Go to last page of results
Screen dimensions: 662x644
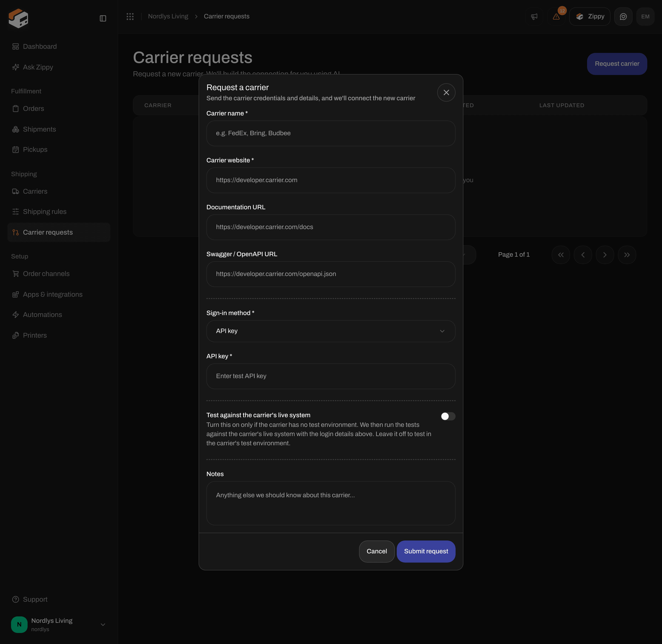pos(627,255)
